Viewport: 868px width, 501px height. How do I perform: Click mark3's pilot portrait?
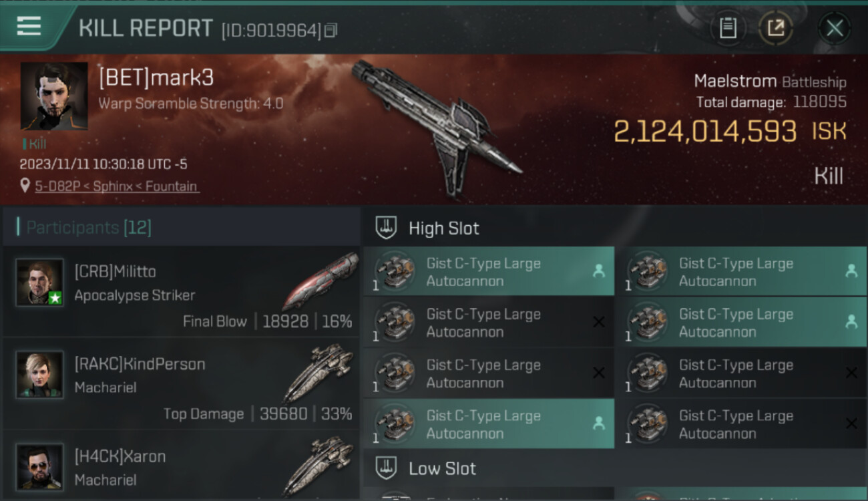54,96
